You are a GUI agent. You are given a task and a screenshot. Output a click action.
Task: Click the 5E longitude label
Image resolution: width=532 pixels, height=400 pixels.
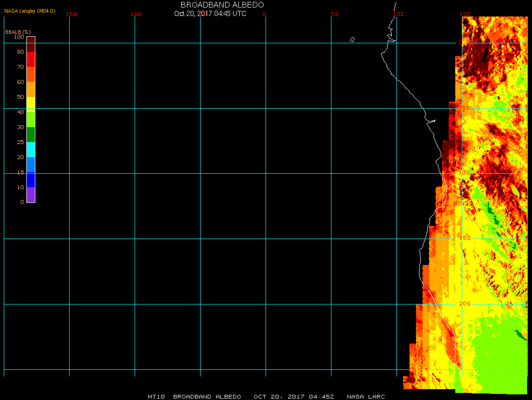pos(335,14)
